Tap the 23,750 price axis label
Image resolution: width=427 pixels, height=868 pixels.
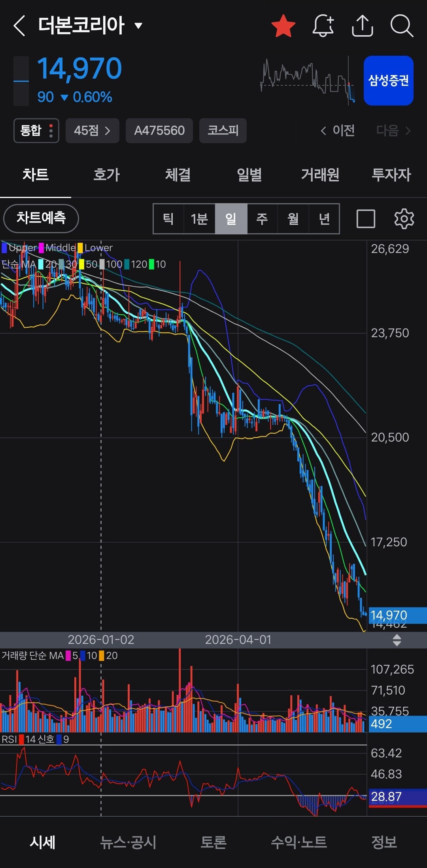click(x=390, y=333)
